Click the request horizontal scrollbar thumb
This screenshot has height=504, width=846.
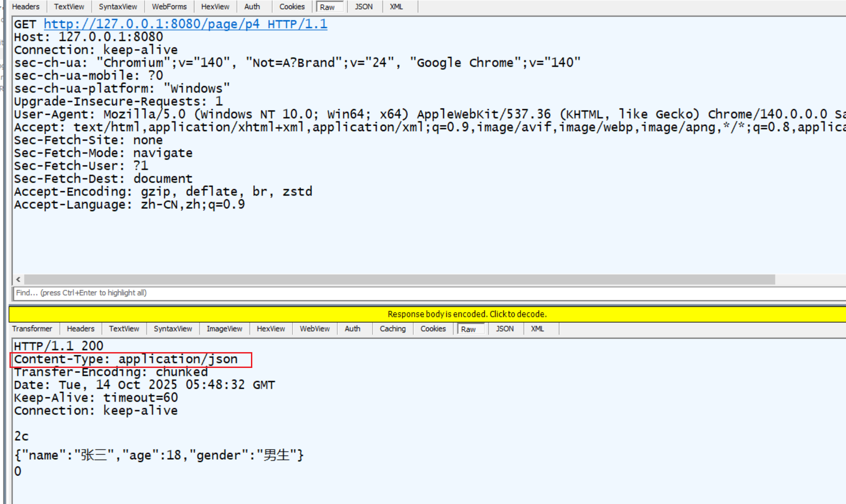pos(400,279)
